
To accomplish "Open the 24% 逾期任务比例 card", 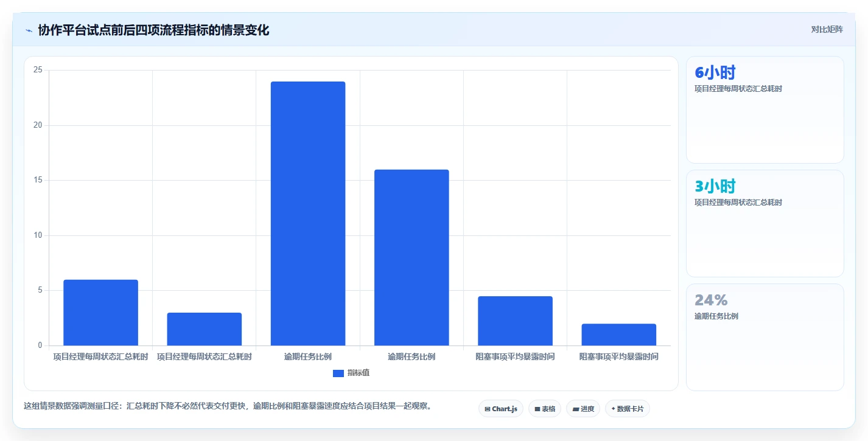I will 765,338.
